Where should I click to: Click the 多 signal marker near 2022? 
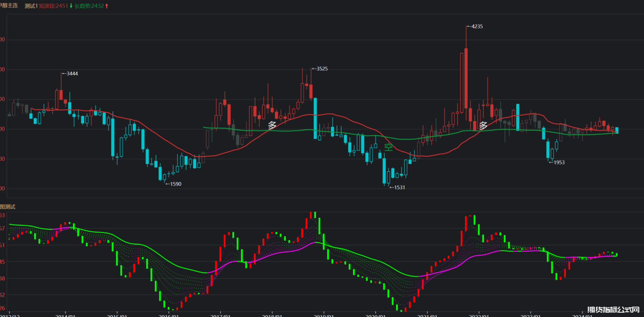pos(483,126)
